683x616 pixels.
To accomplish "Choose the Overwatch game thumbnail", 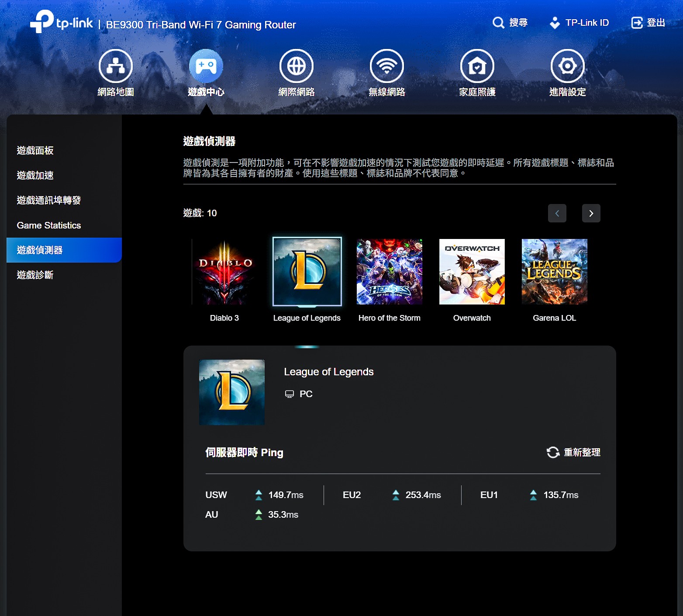I will click(x=472, y=272).
